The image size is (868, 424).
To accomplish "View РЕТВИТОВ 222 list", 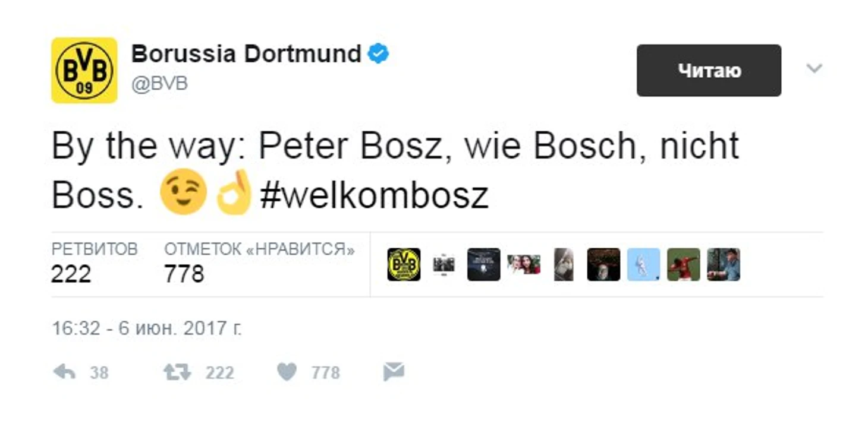I will (94, 263).
